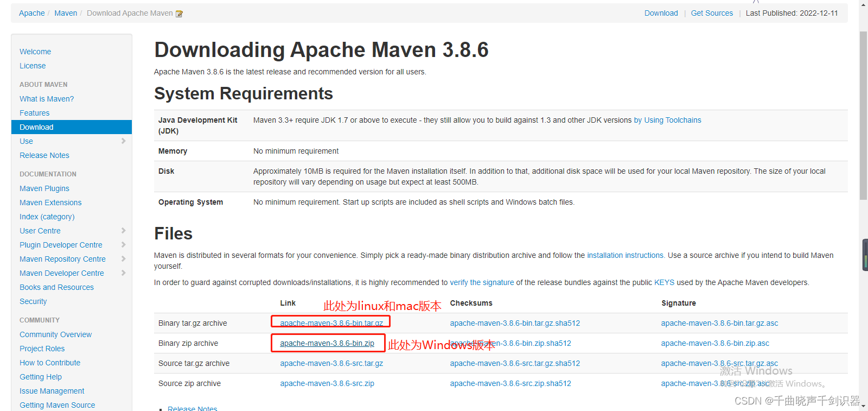Open Features sidebar item
The width and height of the screenshot is (868, 411).
34,113
